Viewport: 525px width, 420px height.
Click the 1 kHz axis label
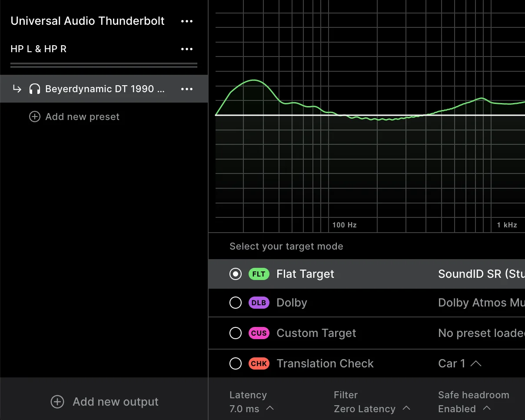point(507,225)
